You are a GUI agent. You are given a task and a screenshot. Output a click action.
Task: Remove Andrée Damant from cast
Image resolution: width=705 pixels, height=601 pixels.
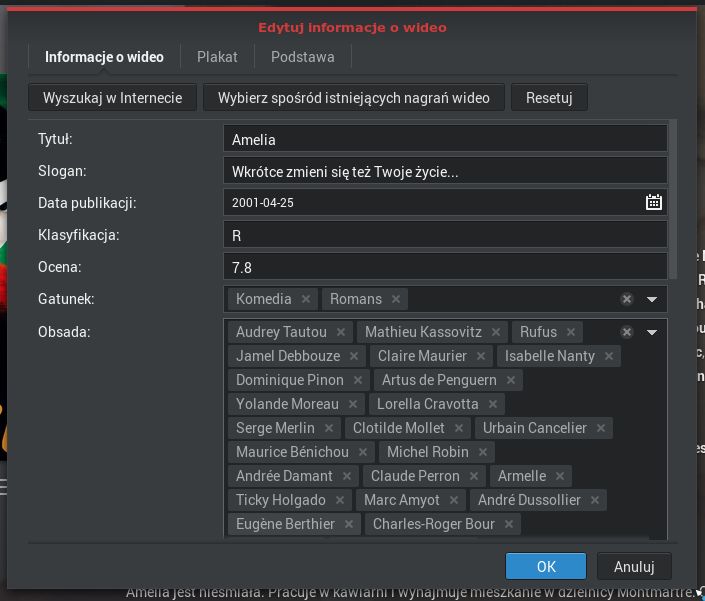[347, 476]
